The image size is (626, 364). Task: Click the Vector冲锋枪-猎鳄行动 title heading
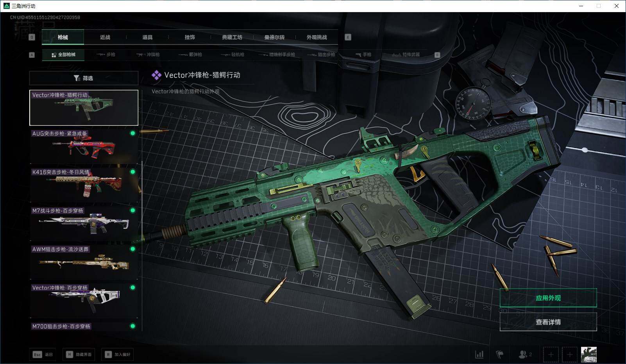[202, 75]
